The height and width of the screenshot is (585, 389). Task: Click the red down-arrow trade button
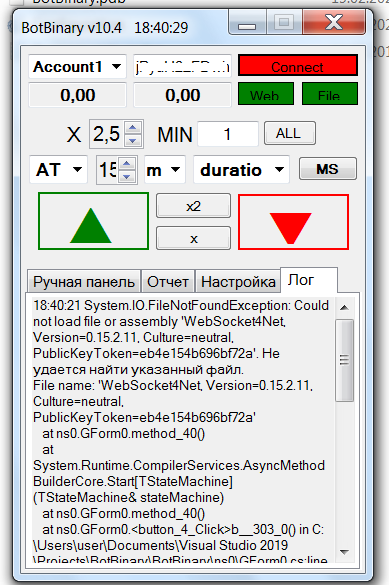point(293,222)
